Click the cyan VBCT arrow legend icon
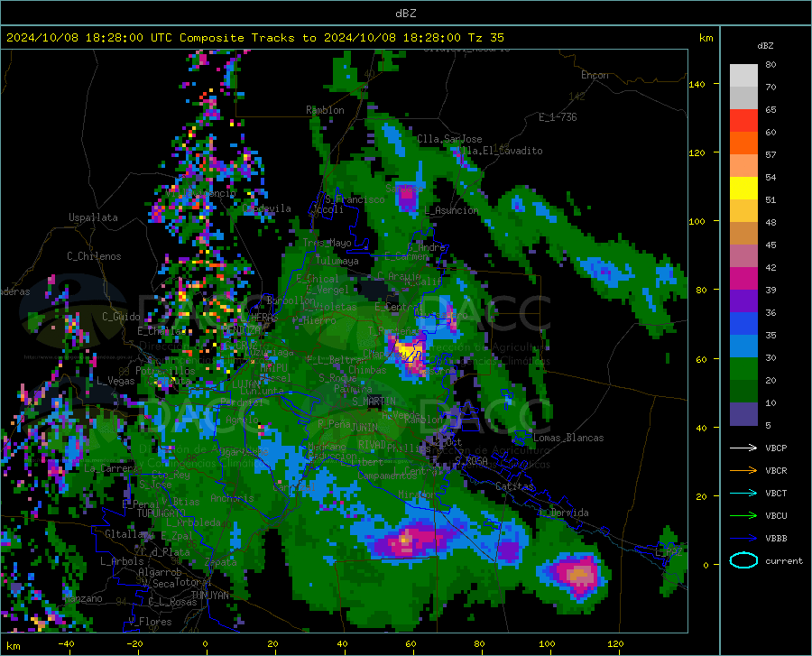Screen dimensions: 812x656 743,493
